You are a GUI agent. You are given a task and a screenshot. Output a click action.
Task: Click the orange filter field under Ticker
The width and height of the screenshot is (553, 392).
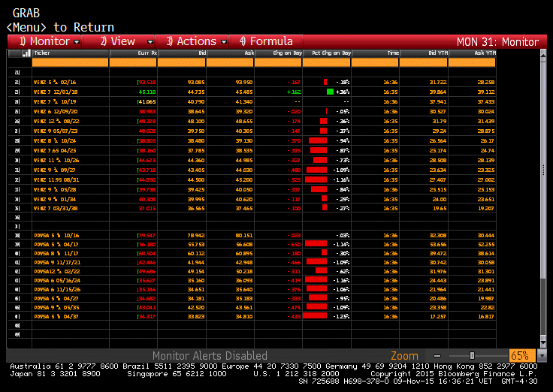(71, 62)
